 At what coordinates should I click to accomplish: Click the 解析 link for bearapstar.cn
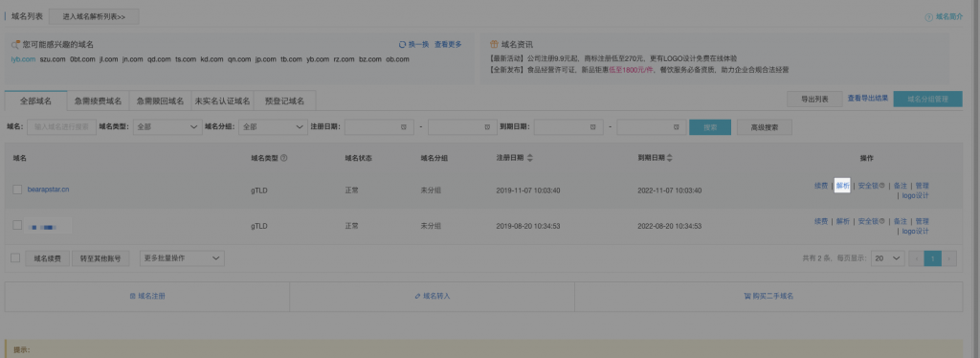pyautogui.click(x=842, y=186)
